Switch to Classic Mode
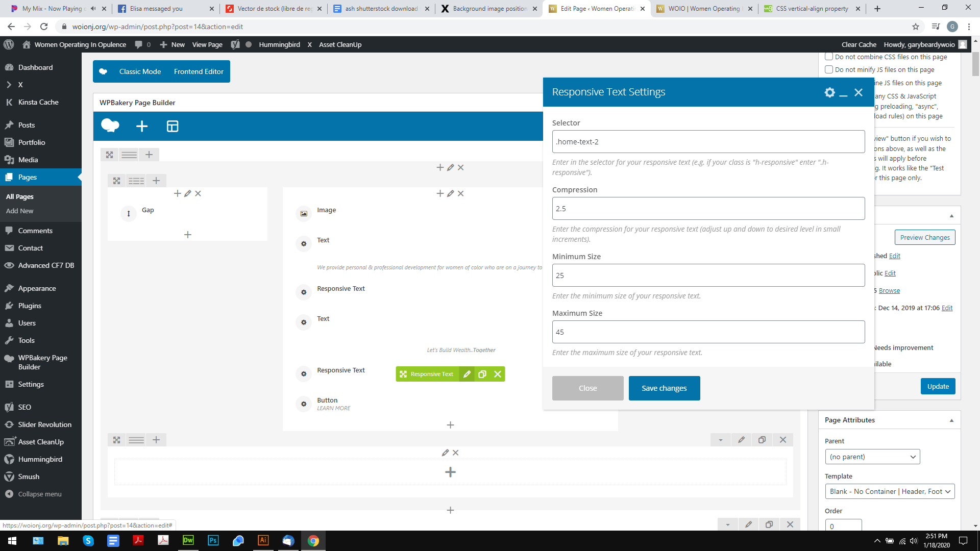 point(140,71)
